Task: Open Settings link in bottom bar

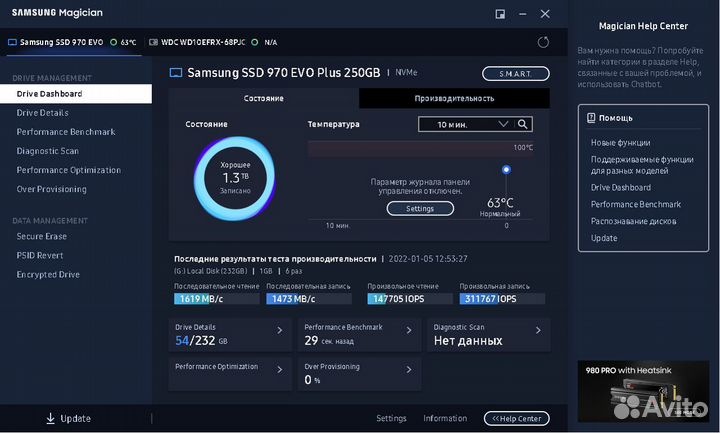Action: point(391,418)
